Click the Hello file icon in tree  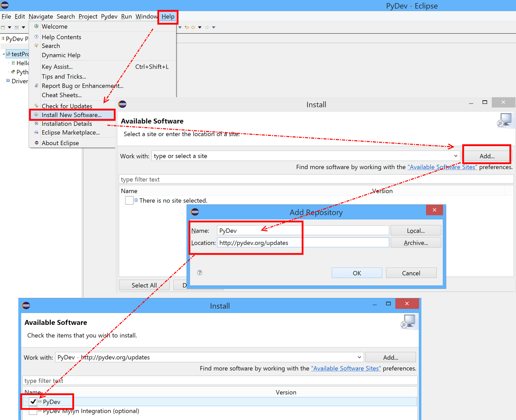tap(13, 63)
